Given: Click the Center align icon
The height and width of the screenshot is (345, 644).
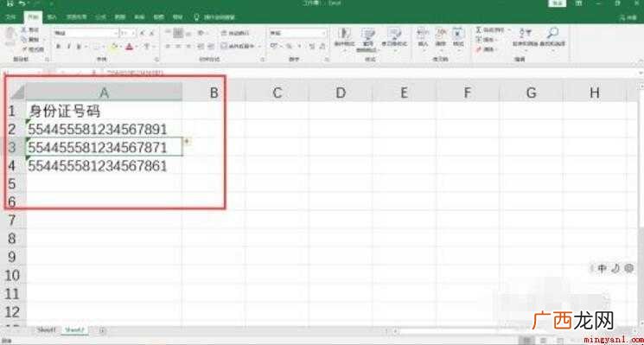Looking at the screenshot, I should point(178,46).
